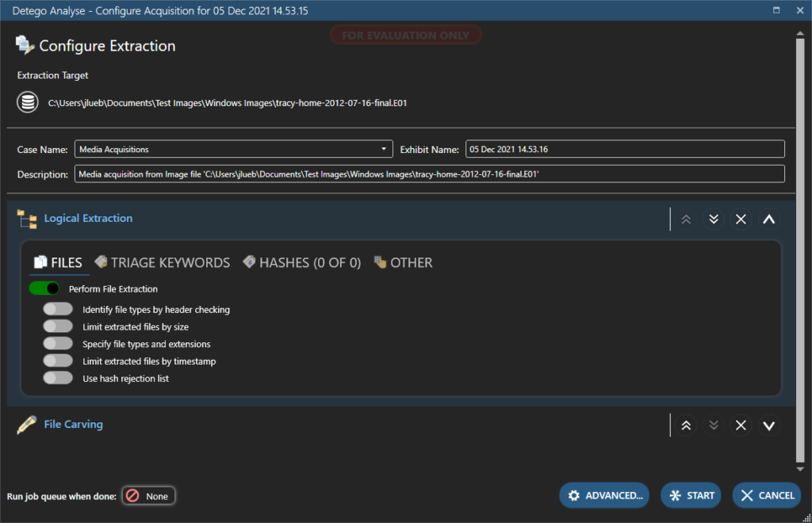The height and width of the screenshot is (523, 812).
Task: Maximize the Configure Acquisition window
Action: coord(776,10)
